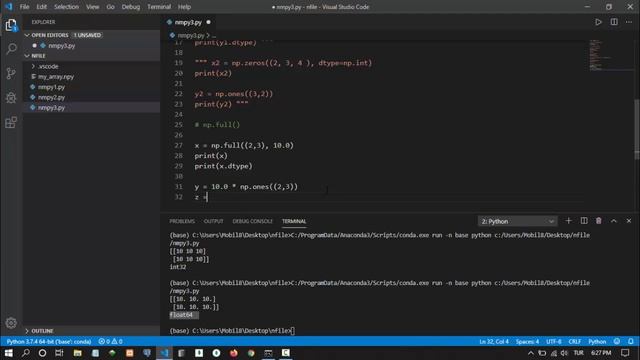Screen dimensions: 640x360
Task: Open the View menu
Action: click(92, 7)
